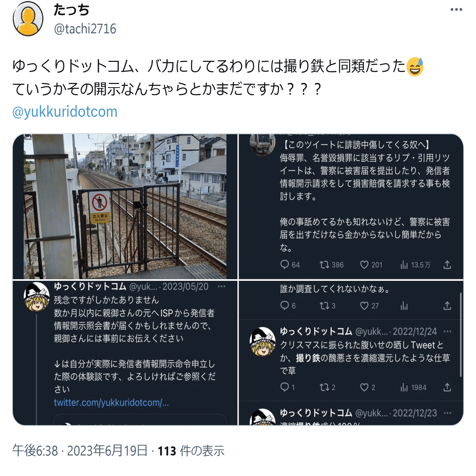
Task: Open the @yukkuridotcom mention link
Action: tap(65, 111)
